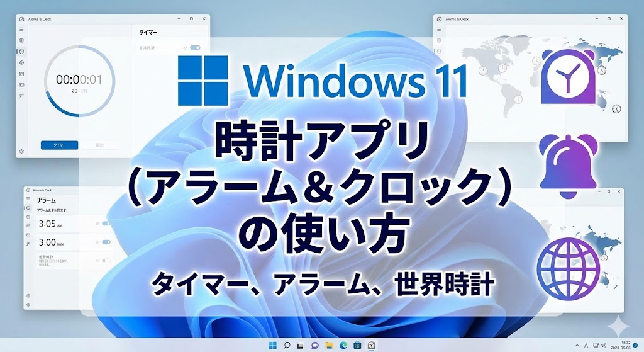
Task: Launch Microsoft Edge from the taskbar
Action: [343, 345]
